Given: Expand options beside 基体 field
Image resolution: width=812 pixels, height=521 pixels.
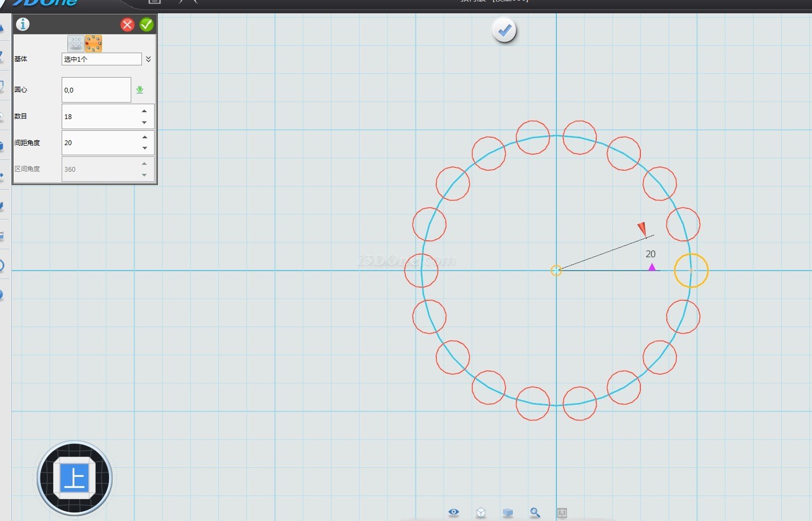Looking at the screenshot, I should tap(148, 59).
